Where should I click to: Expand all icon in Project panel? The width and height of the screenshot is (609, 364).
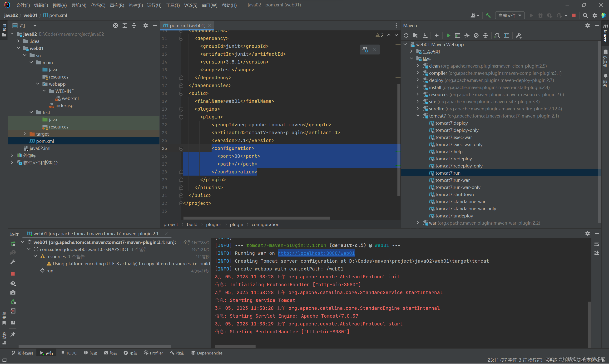(x=125, y=25)
